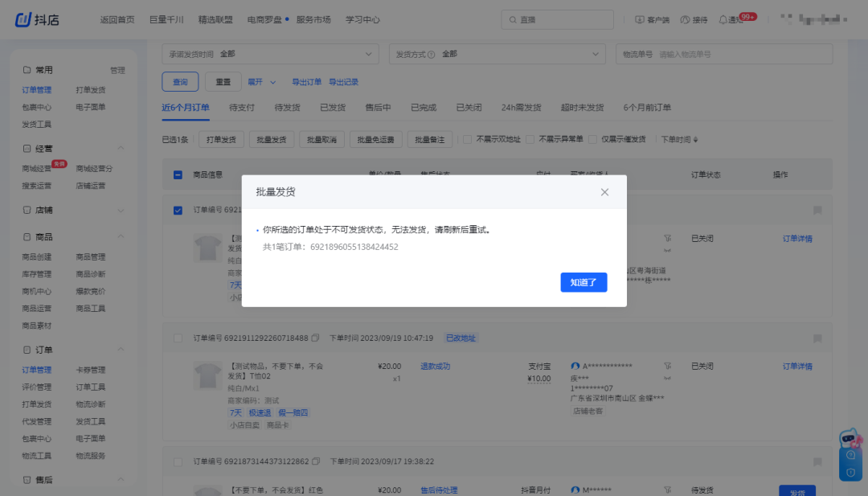Copy order number 6921911292260718488 icon
Viewport: 868px width, 496px height.
click(x=315, y=338)
